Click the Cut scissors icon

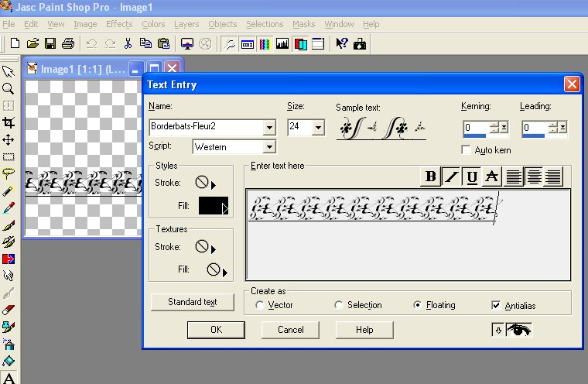(x=128, y=43)
